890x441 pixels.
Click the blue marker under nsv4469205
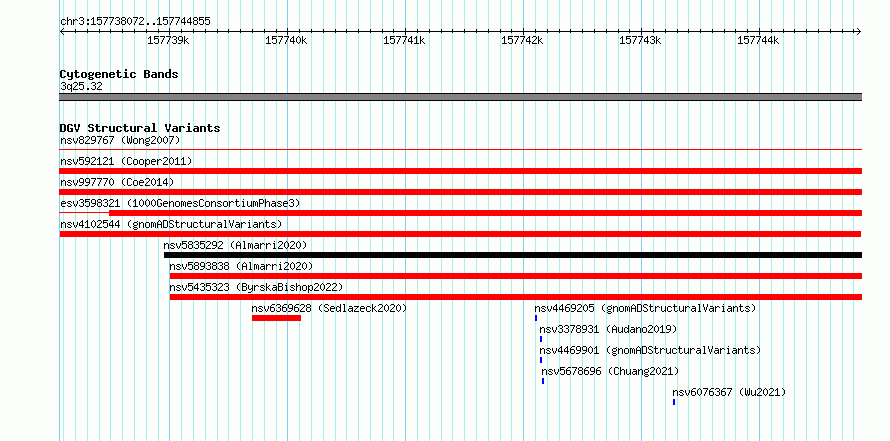click(536, 318)
